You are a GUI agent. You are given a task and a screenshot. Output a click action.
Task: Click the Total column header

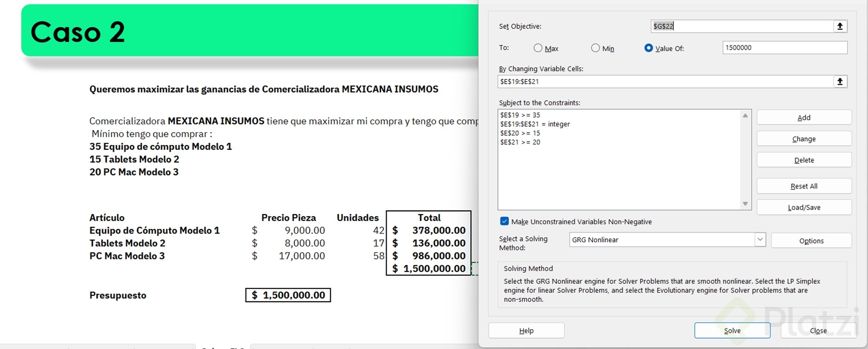pyautogui.click(x=429, y=218)
